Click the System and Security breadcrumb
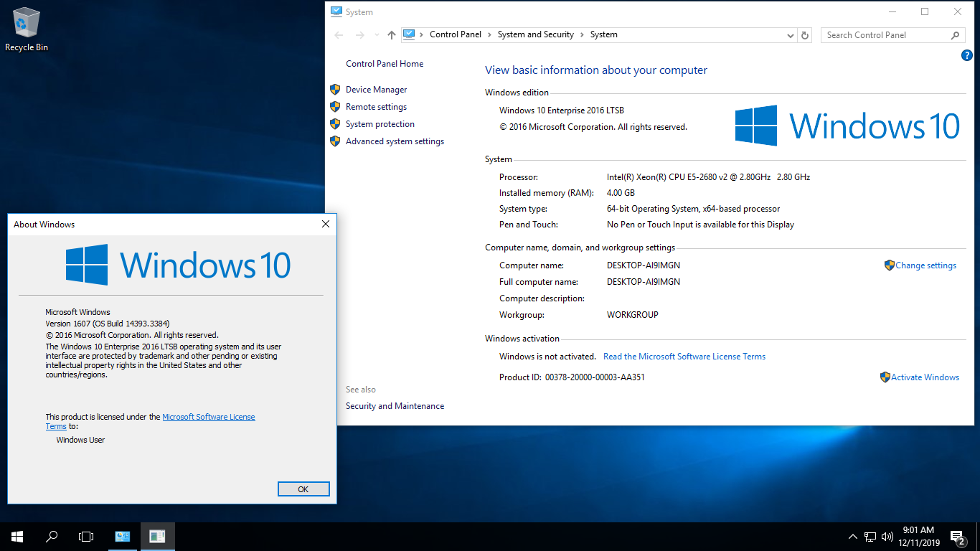 click(x=536, y=34)
